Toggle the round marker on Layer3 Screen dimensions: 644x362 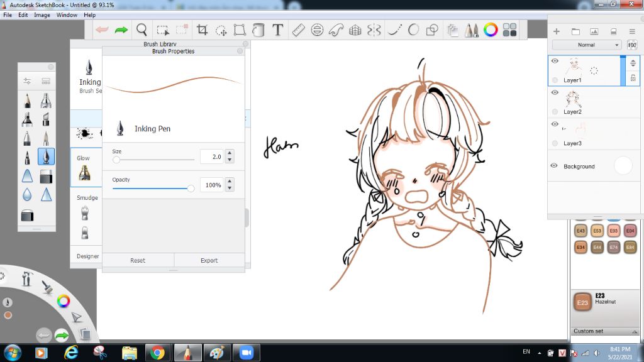coord(555,143)
